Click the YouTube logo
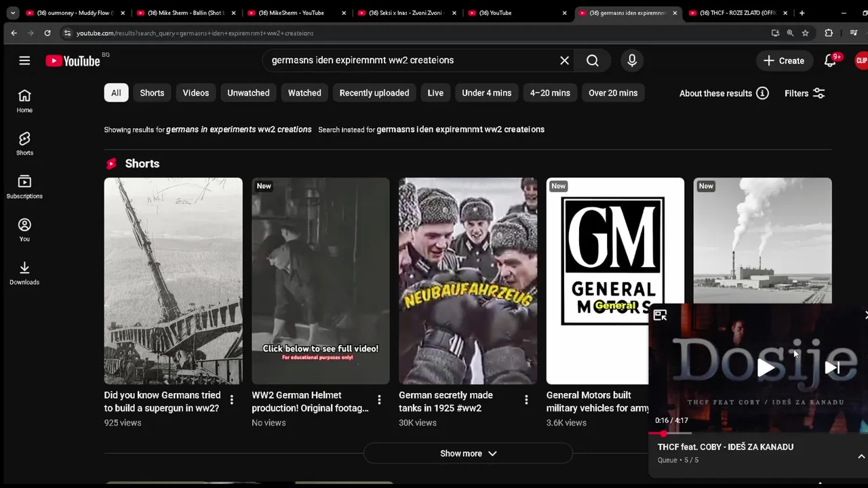Image resolution: width=868 pixels, height=488 pixels. point(73,61)
